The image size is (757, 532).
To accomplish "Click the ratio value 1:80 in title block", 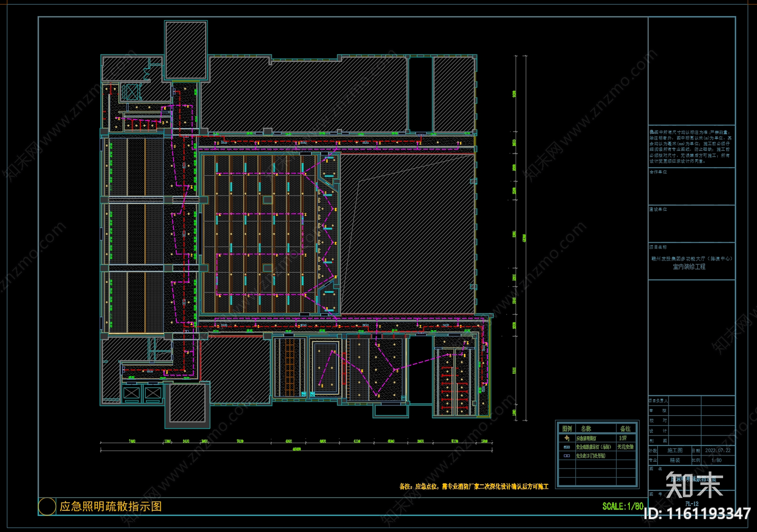I will pyautogui.click(x=717, y=460).
